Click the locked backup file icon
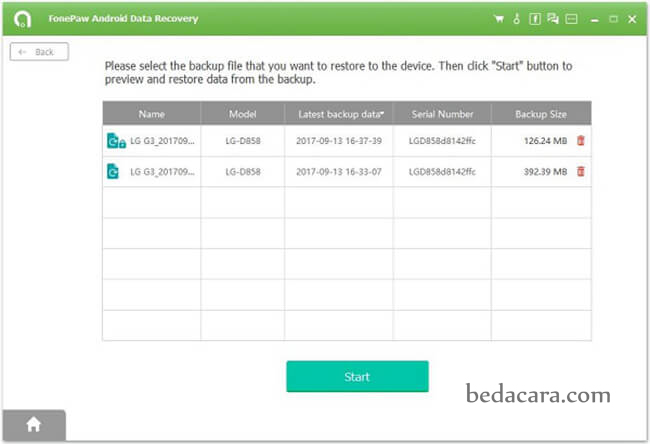Screen dimensions: 650x444 pyautogui.click(x=115, y=141)
